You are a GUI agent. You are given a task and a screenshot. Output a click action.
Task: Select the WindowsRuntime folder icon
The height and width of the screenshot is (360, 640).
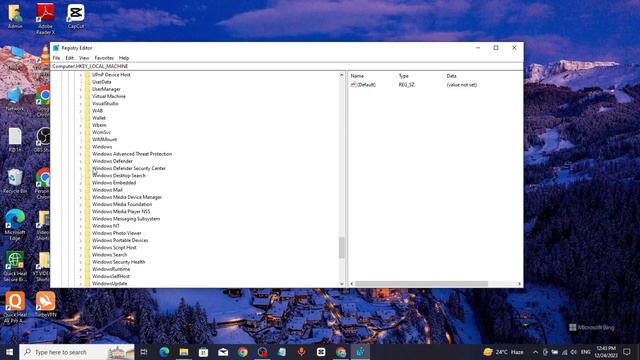pos(87,269)
